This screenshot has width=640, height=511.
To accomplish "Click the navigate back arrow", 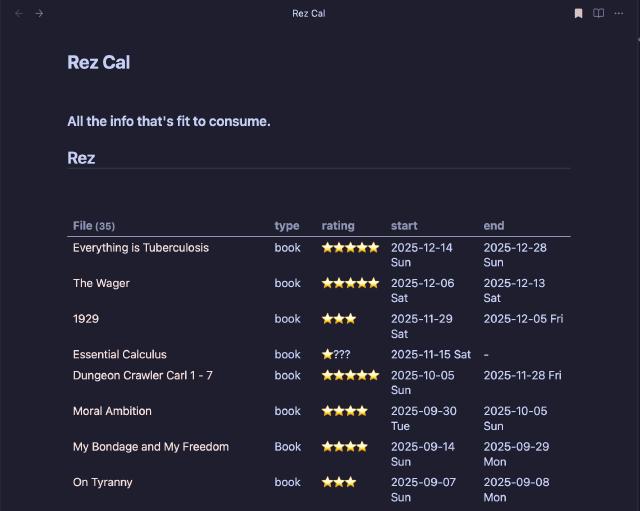I will [x=18, y=13].
